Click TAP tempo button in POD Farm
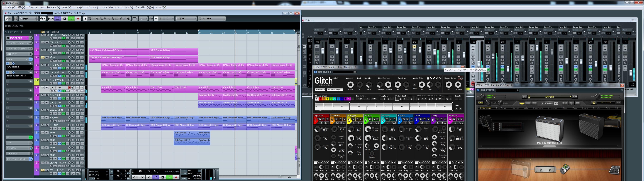Screen dimensions: 644x181 (618, 102)
